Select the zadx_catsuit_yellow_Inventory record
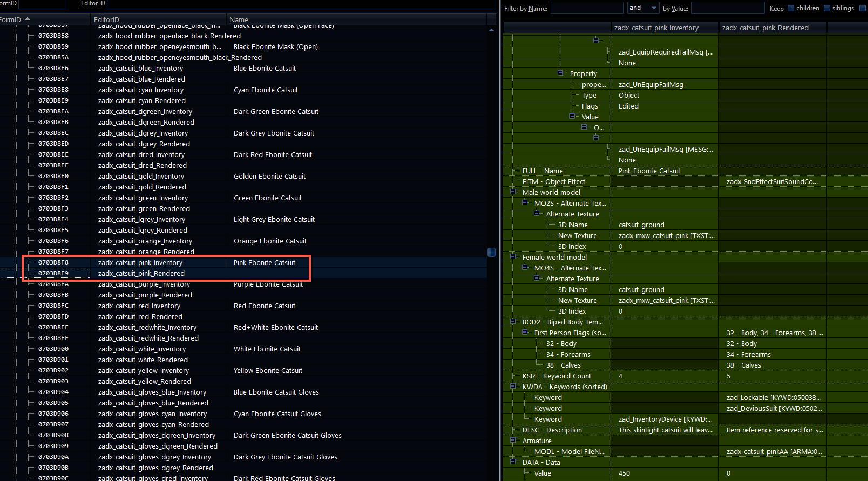 pos(243,370)
